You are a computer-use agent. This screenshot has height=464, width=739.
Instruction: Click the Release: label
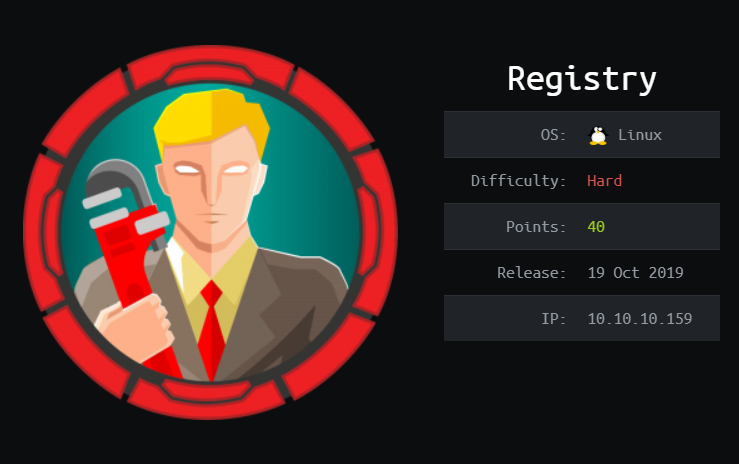point(532,273)
